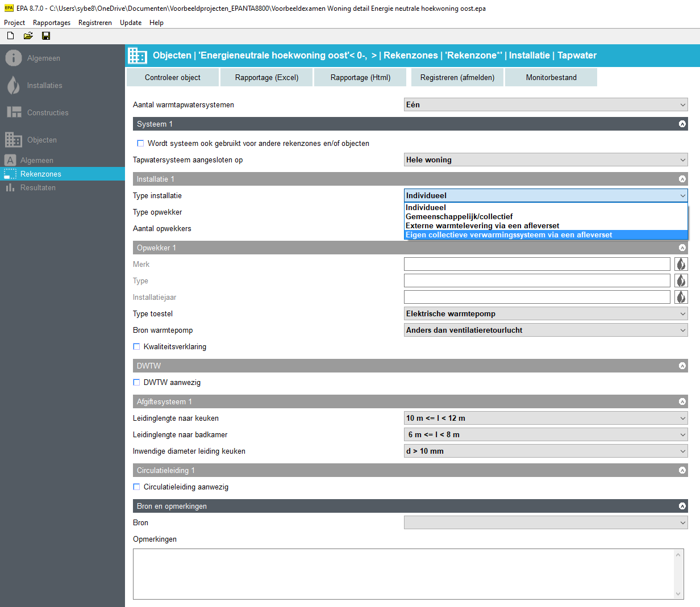
Task: Open the Rapportages menu
Action: tap(52, 23)
